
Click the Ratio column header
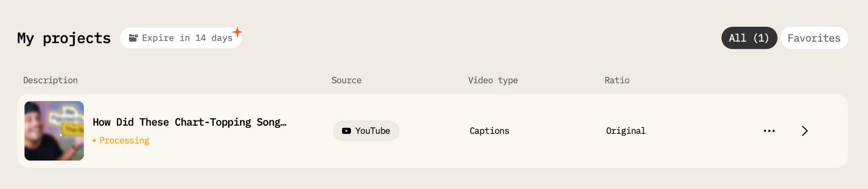617,80
